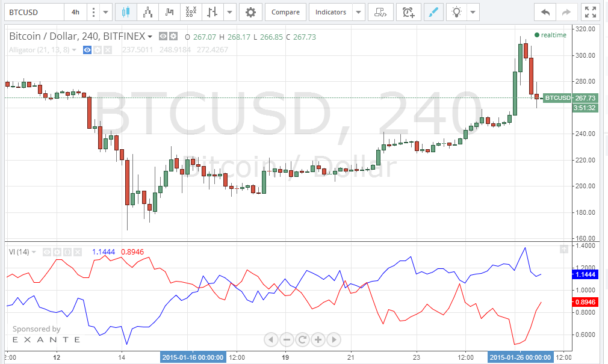Click date 19 on the time axis
This screenshot has height=364, width=608.
[285, 357]
